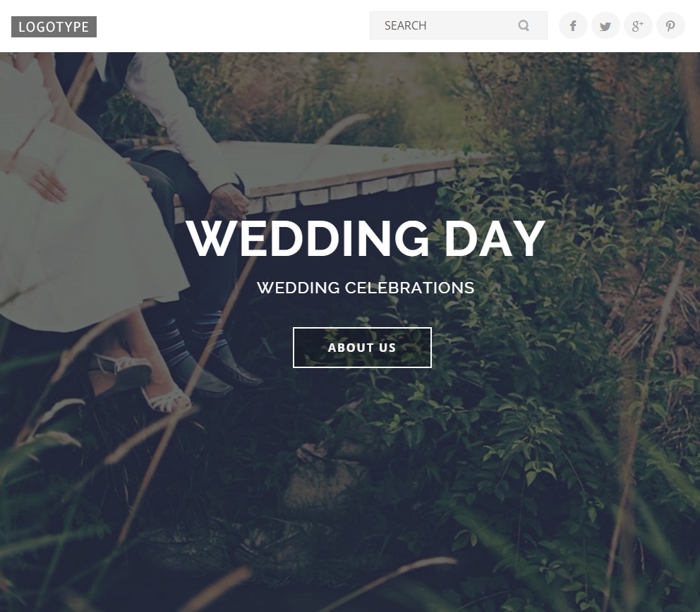Open the ABOUT US button
Viewport: 700px width, 612px height.
point(362,348)
